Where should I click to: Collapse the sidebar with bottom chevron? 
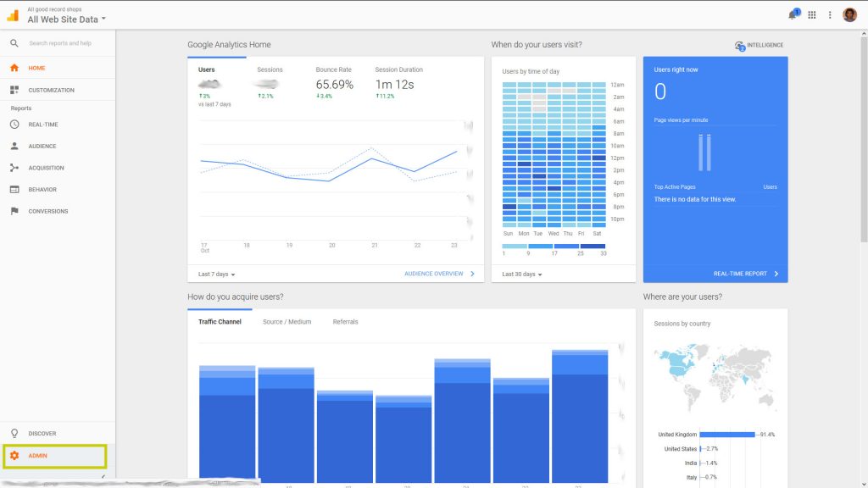[x=103, y=476]
